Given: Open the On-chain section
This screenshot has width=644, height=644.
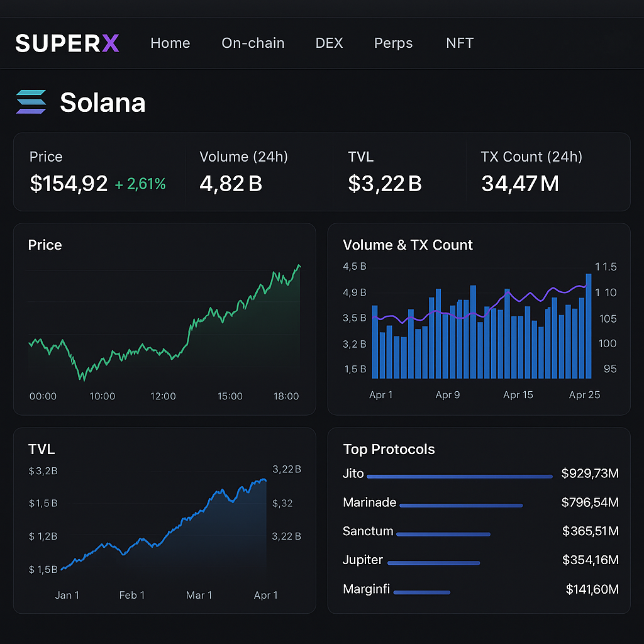Looking at the screenshot, I should pos(253,43).
